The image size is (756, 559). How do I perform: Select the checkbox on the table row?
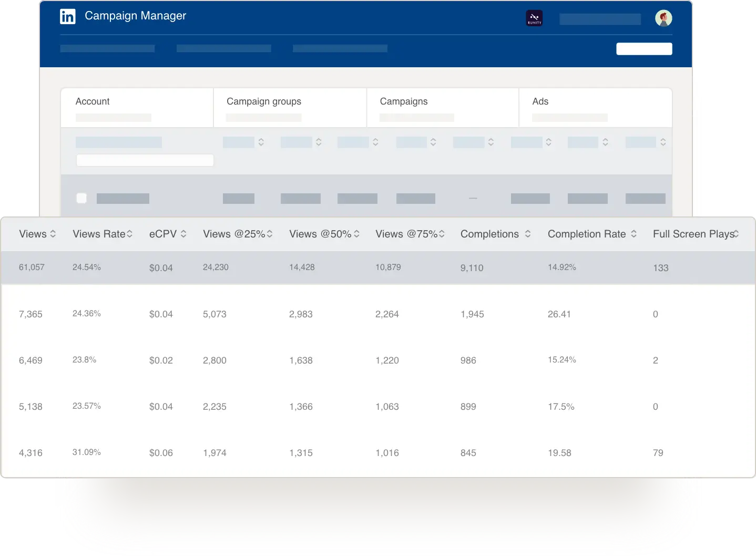point(81,198)
